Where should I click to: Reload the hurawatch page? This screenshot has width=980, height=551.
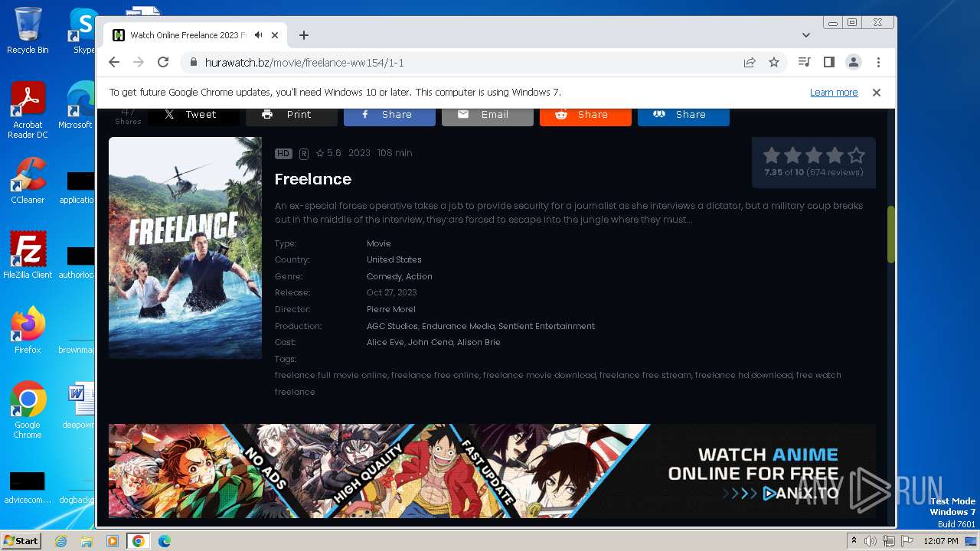[x=163, y=62]
